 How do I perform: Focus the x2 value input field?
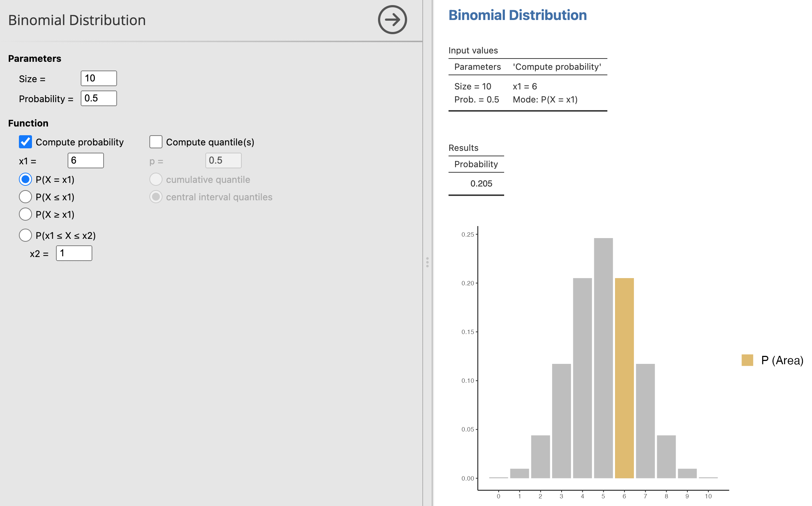point(74,253)
